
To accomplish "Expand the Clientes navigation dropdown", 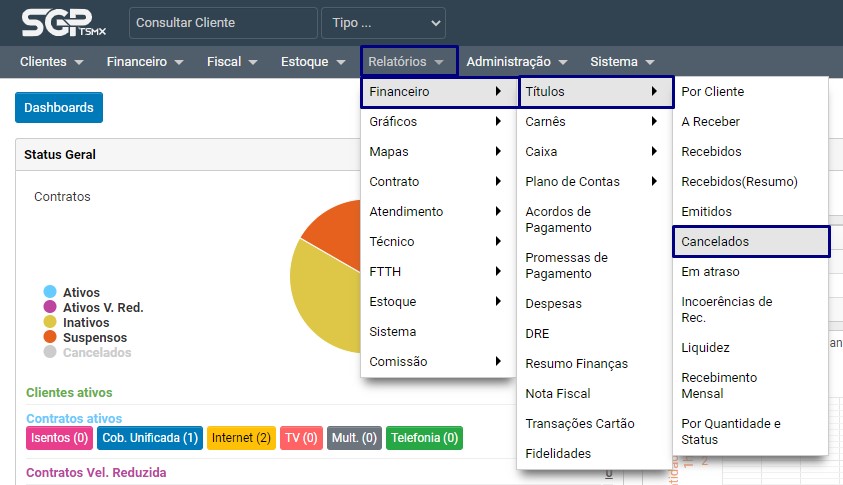I will [x=51, y=61].
